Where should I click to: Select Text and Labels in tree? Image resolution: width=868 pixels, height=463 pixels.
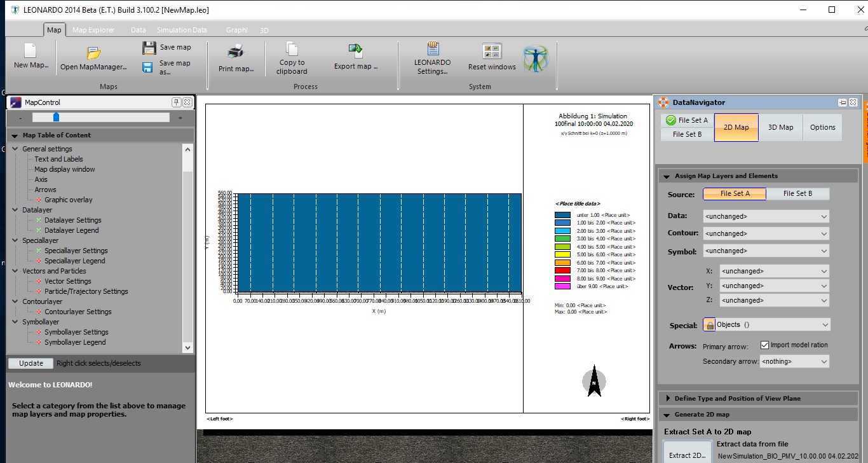(x=58, y=159)
